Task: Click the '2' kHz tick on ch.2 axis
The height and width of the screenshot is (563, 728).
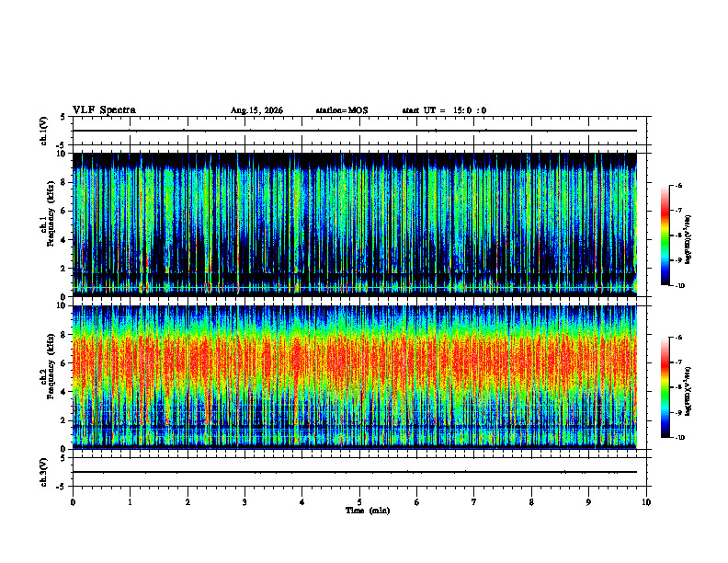Action: pyautogui.click(x=63, y=420)
